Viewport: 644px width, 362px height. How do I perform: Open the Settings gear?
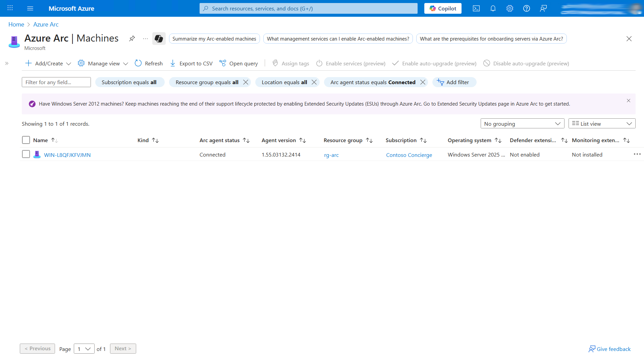click(509, 8)
